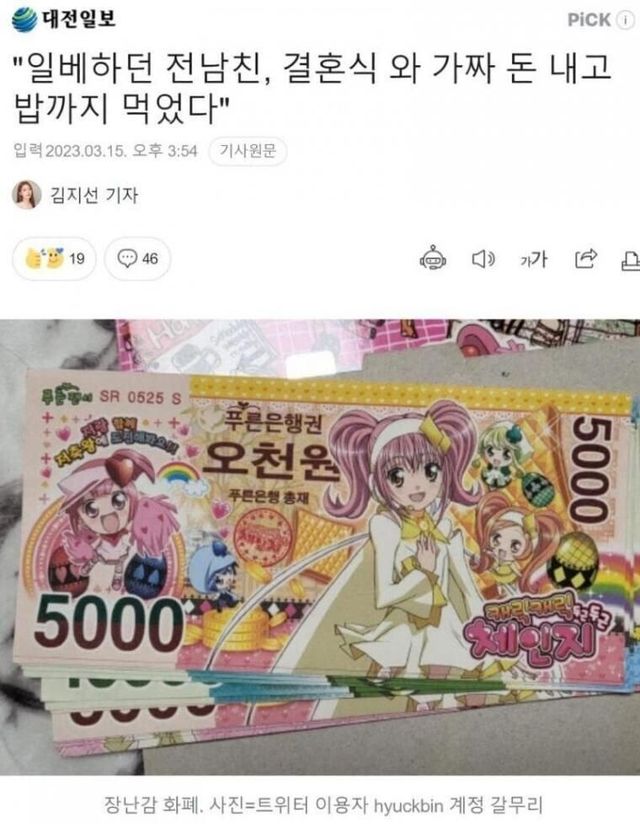
Task: Click the PiCK label
Action: (x=589, y=20)
